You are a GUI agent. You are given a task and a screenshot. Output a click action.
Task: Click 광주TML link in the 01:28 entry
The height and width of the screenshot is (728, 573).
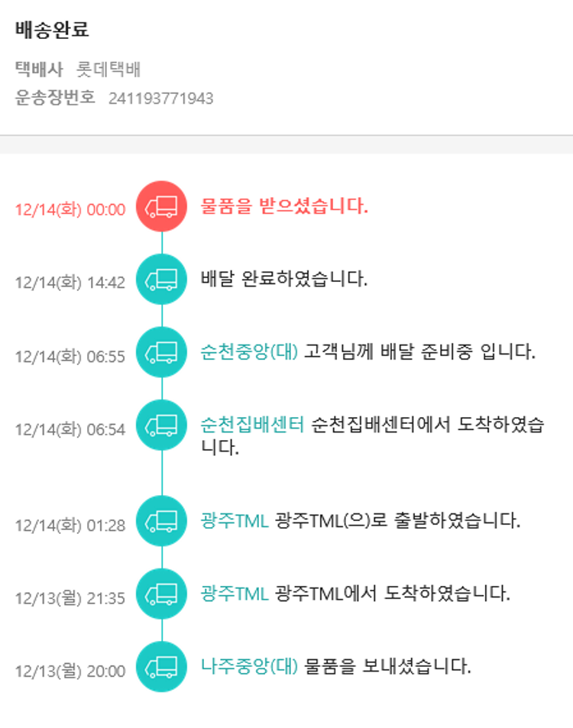click(x=235, y=521)
